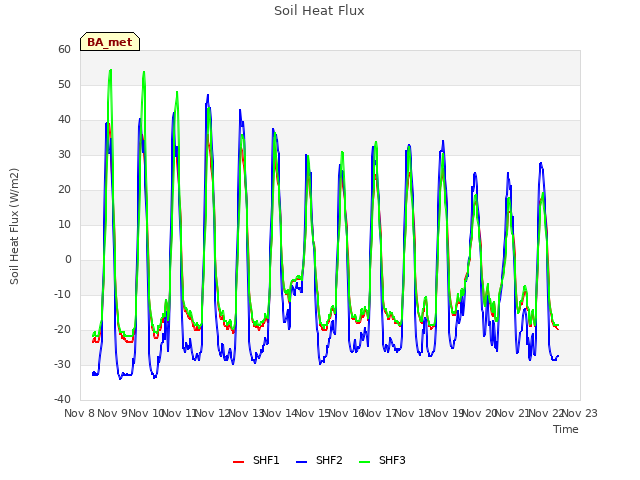Click the 0 y-axis tick label
The width and height of the screenshot is (640, 480).
(x=68, y=260)
